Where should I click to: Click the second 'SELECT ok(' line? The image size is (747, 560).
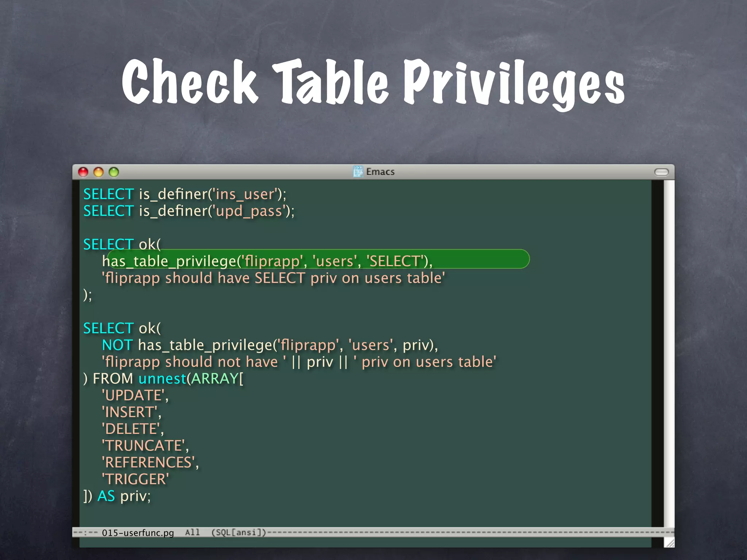122,328
